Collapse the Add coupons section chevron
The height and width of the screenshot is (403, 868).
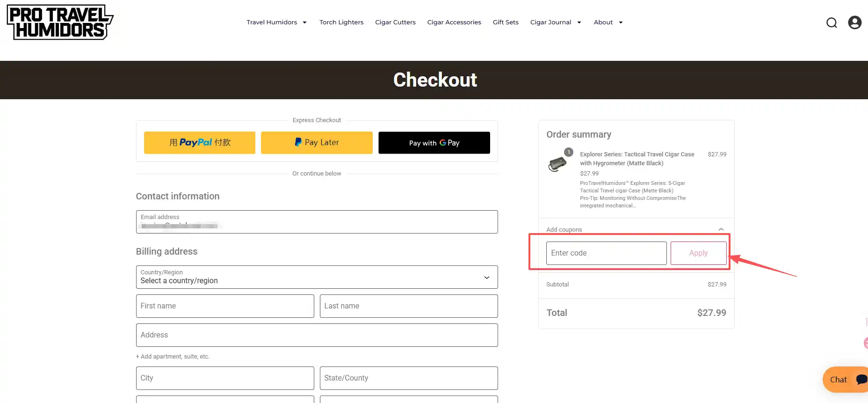coord(721,229)
